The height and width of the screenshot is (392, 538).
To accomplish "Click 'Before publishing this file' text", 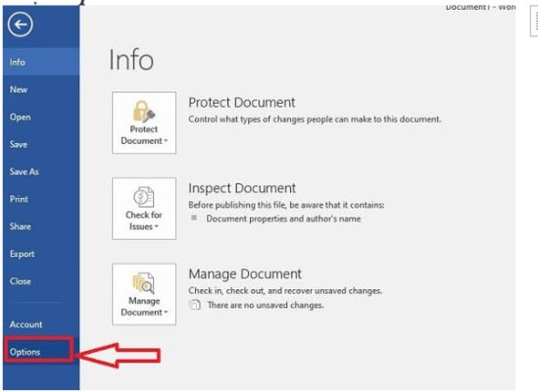I will (x=286, y=205).
